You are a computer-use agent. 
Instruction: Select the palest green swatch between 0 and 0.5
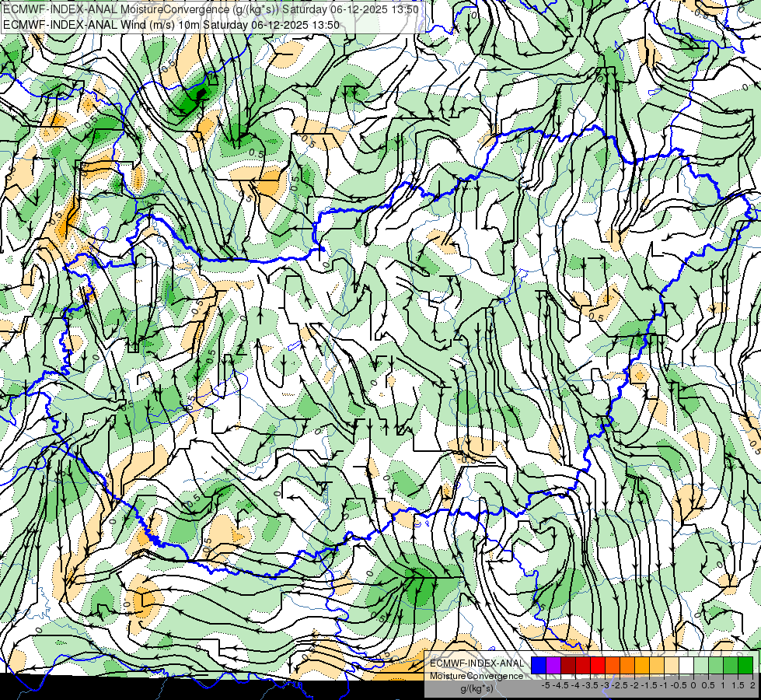coord(701,666)
